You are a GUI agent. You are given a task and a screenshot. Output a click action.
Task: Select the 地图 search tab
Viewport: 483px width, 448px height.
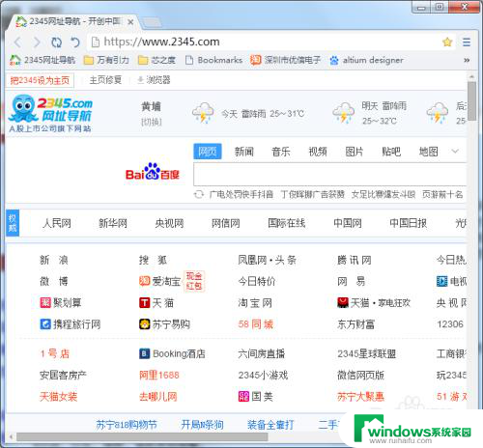point(428,152)
